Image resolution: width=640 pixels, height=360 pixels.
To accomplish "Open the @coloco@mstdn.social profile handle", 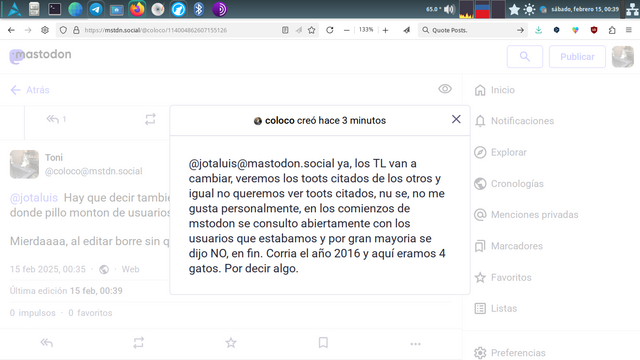I will pos(93,171).
